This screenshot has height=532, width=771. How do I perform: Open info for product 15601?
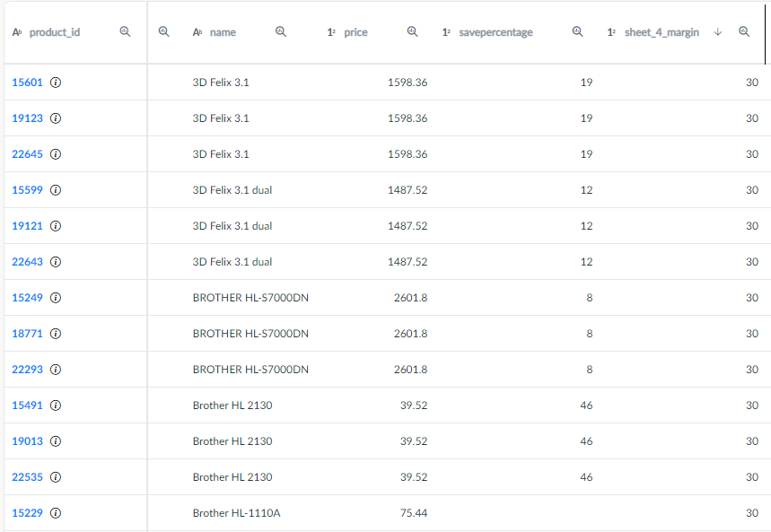56,82
